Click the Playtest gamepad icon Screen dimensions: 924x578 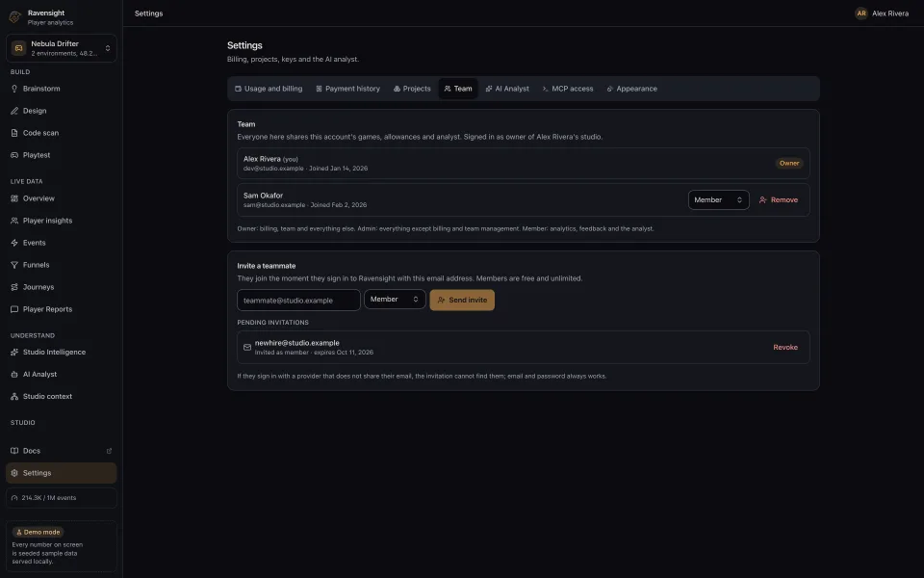[14, 155]
